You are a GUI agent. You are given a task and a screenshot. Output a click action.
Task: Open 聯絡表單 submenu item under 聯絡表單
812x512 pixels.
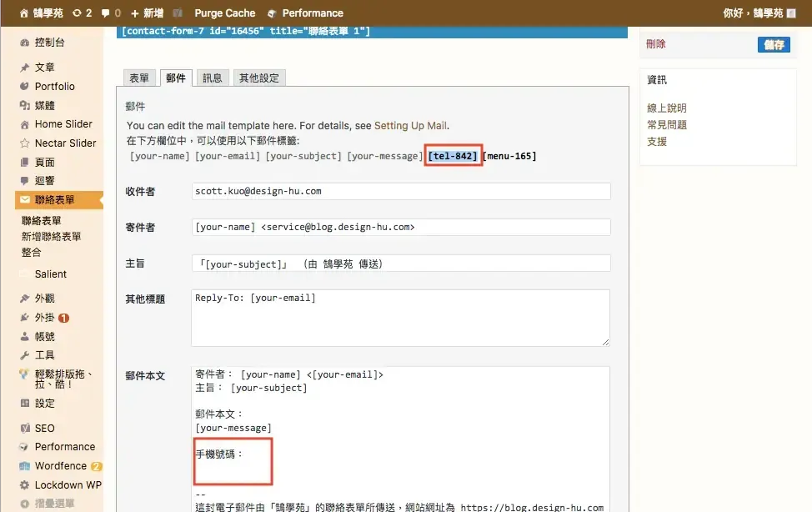pos(42,220)
